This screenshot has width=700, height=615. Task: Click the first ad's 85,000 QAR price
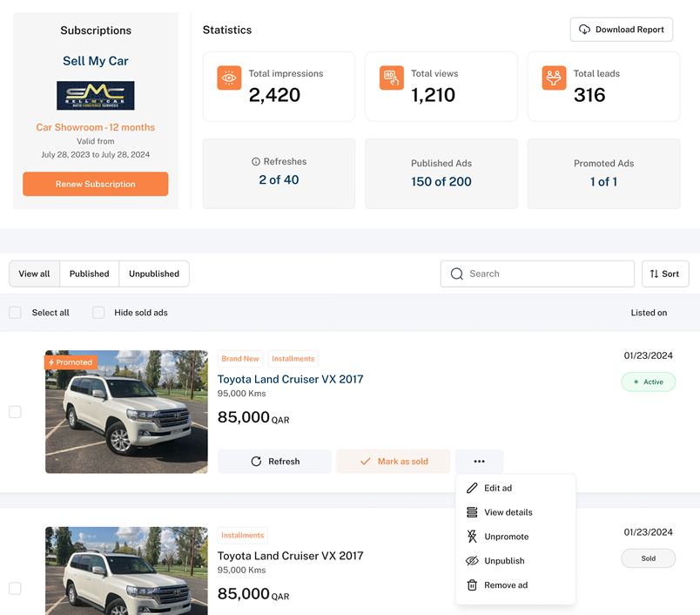coord(253,417)
